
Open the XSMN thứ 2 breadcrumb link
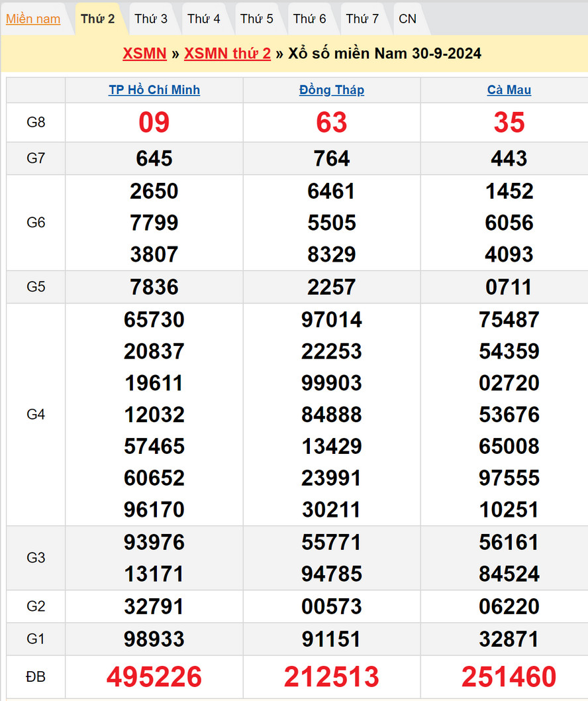[x=227, y=54]
